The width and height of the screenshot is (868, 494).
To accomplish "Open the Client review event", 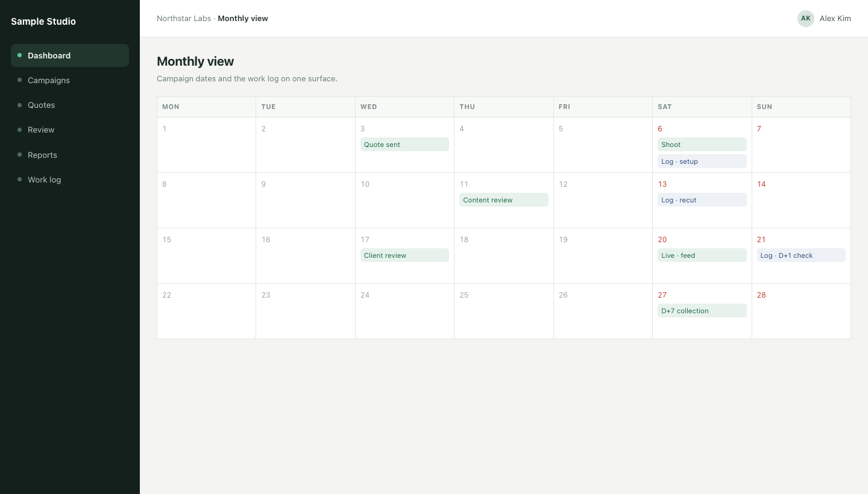I will point(404,255).
